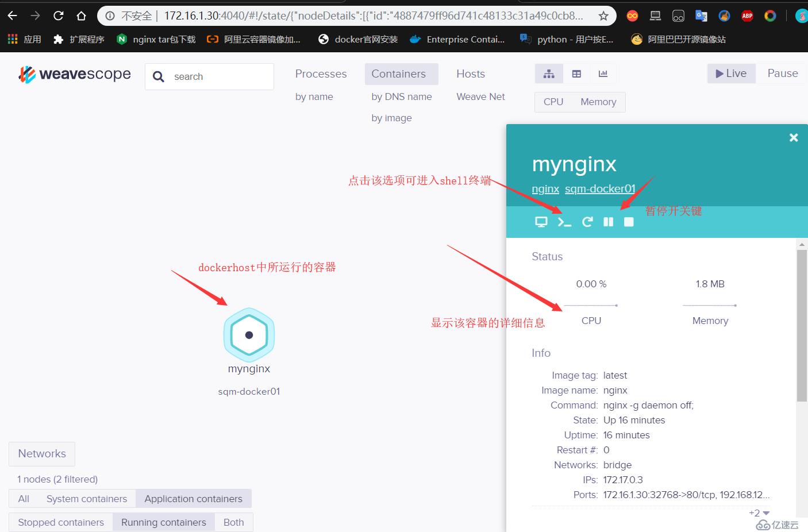The height and width of the screenshot is (532, 808).
Task: Filter to Application containers
Action: 194,499
